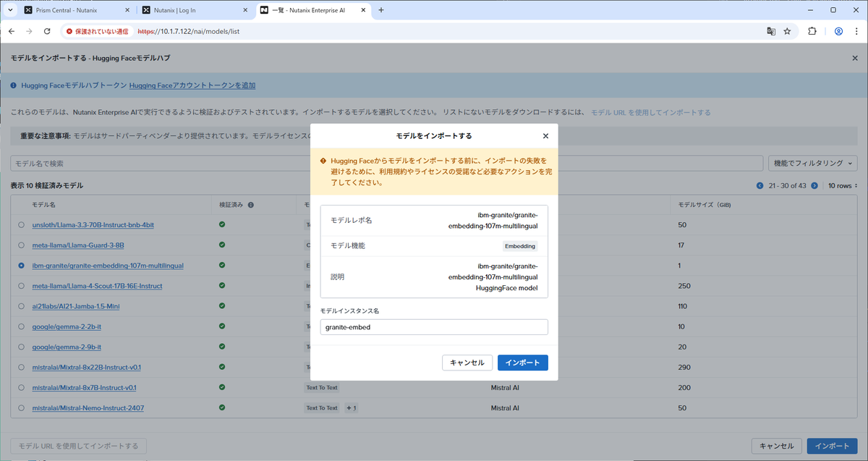Click モデル URL を使用してインポートする link at top
Image resolution: width=868 pixels, height=461 pixels.
(x=651, y=112)
